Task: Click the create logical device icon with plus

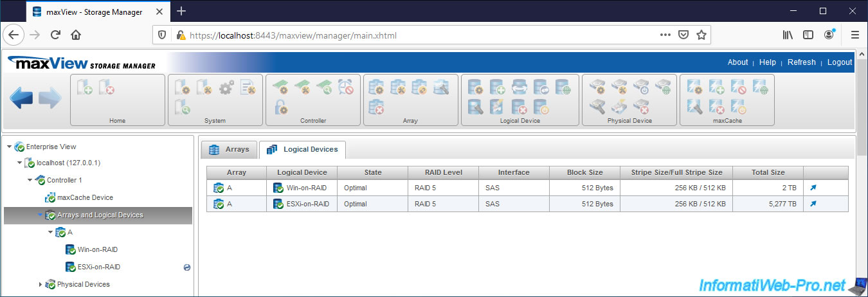Action: pos(497,87)
